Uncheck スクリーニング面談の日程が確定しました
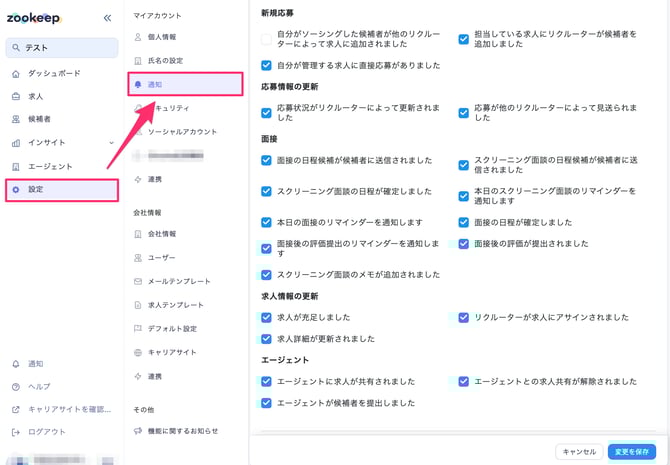670x465 pixels. (x=266, y=191)
